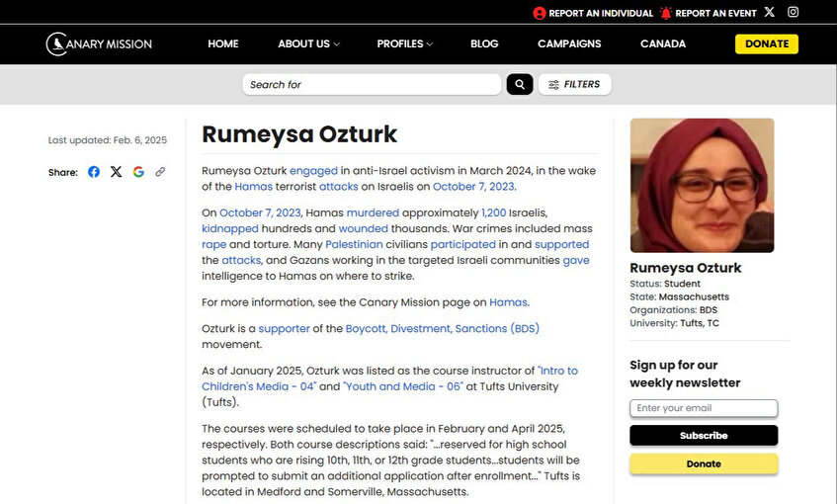Open the X (Twitter) icon in top bar

coord(769,12)
